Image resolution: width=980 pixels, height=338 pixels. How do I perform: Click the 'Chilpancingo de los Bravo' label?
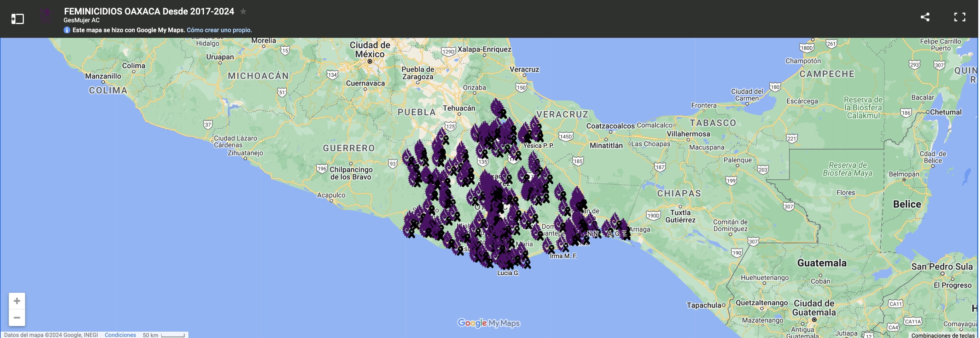[x=351, y=173]
